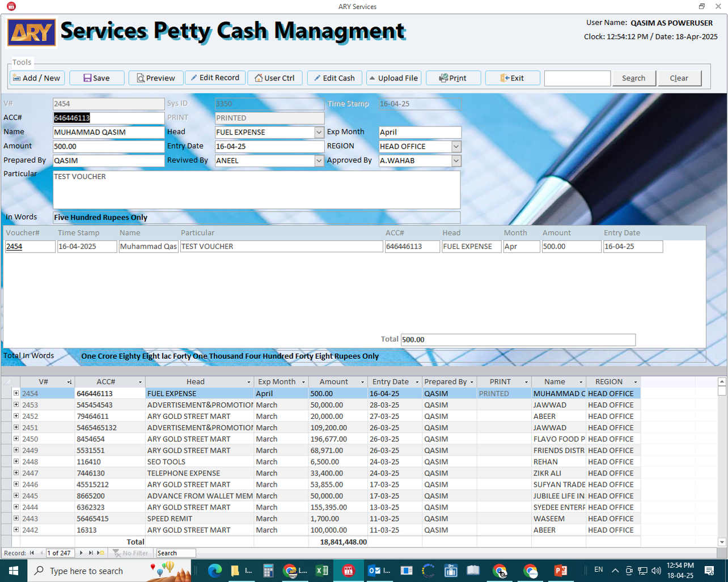Click the Upload File button
This screenshot has width=728, height=582.
pyautogui.click(x=393, y=78)
